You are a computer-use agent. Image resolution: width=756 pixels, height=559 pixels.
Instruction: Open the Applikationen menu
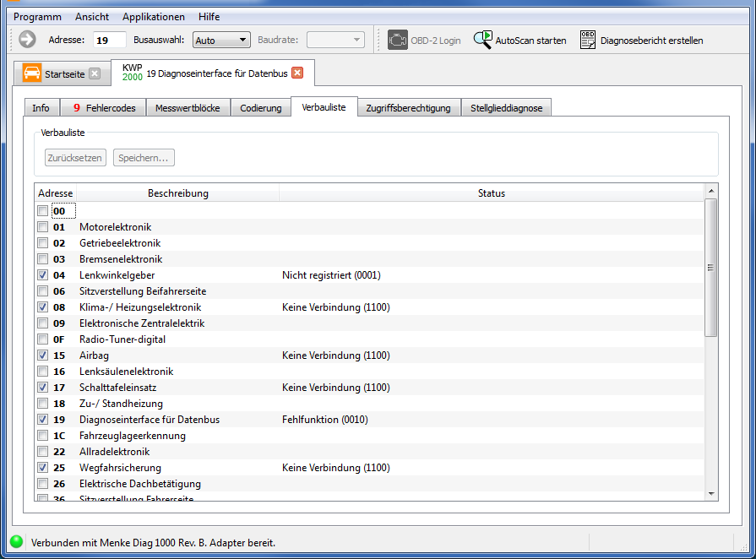coord(153,17)
